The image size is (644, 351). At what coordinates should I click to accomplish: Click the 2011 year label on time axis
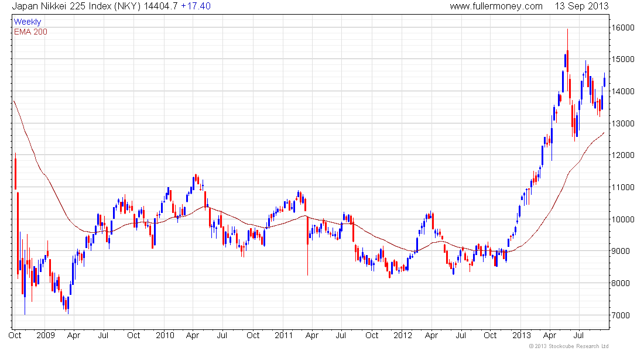(x=284, y=335)
